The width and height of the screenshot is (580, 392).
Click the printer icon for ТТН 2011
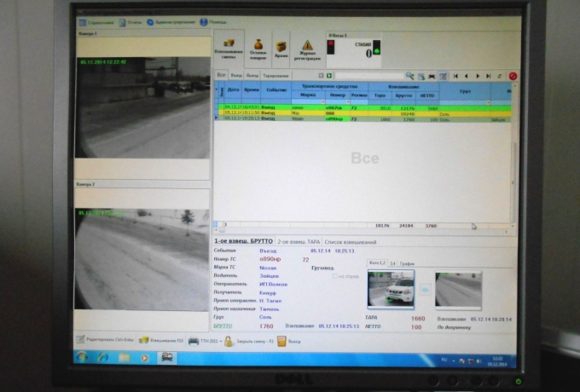tap(194, 340)
